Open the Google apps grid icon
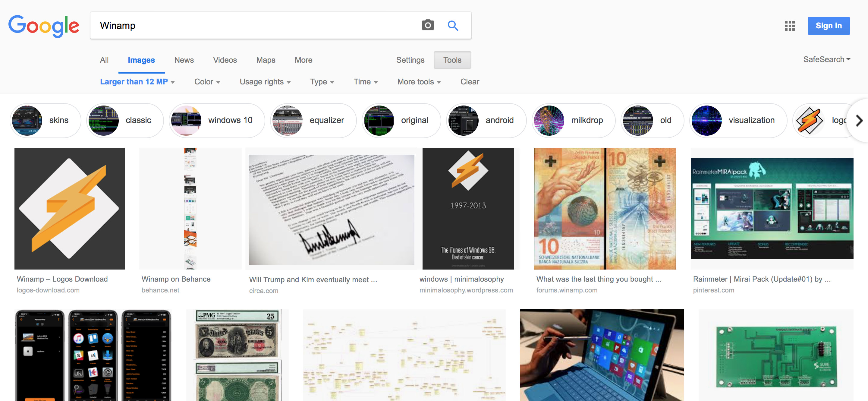The height and width of the screenshot is (401, 868). (x=790, y=26)
